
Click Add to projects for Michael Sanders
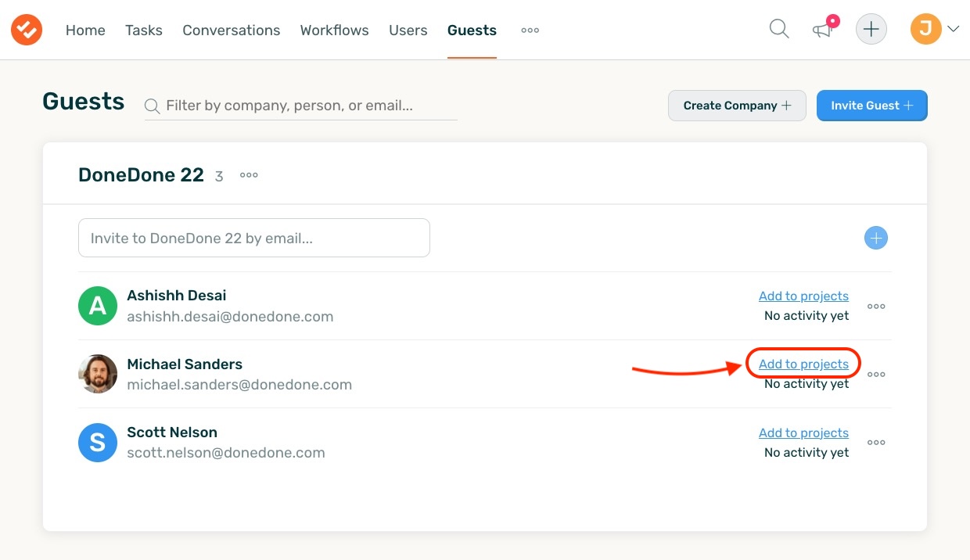(x=803, y=364)
